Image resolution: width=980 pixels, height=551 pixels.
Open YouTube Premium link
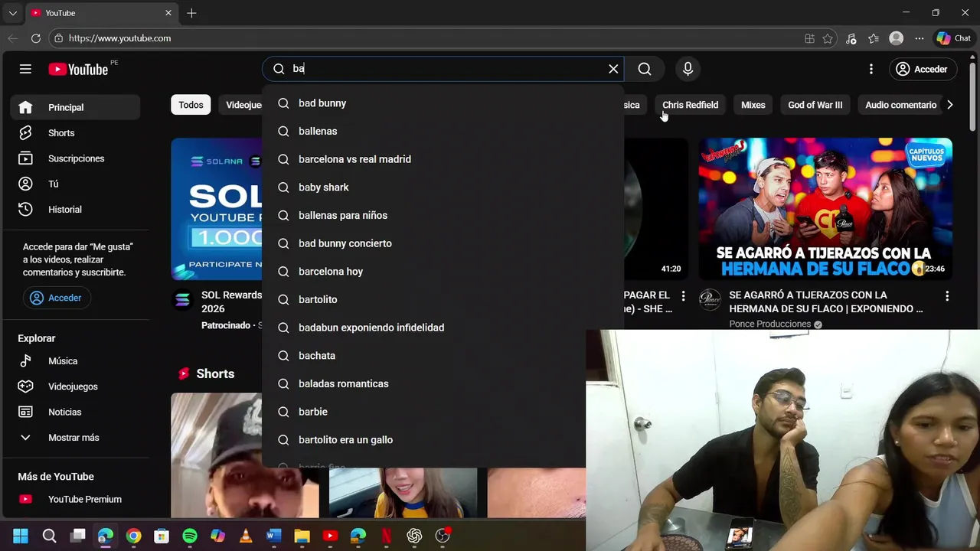point(75,499)
